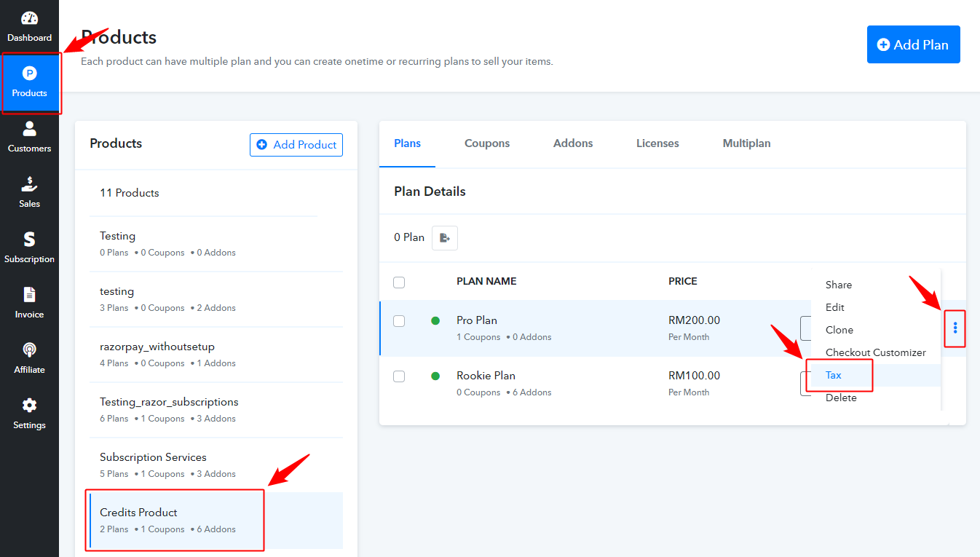Tick the select-all plans checkbox
Viewport: 980px width, 557px height.
point(399,283)
